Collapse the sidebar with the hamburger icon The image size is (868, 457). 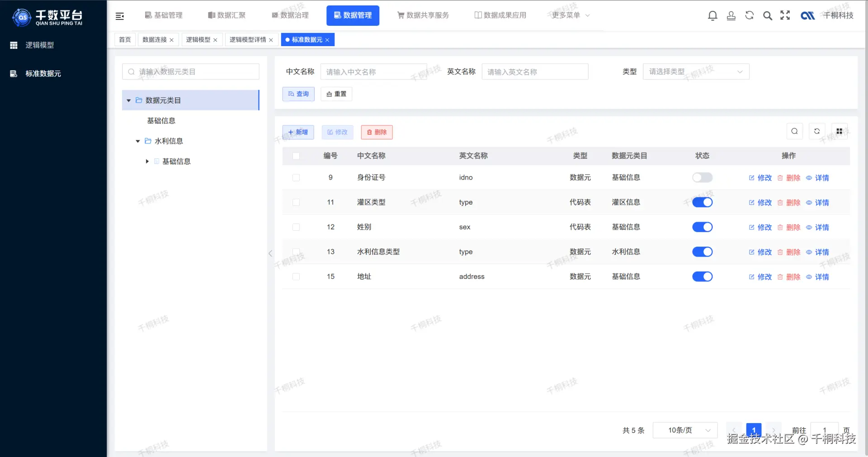click(120, 16)
